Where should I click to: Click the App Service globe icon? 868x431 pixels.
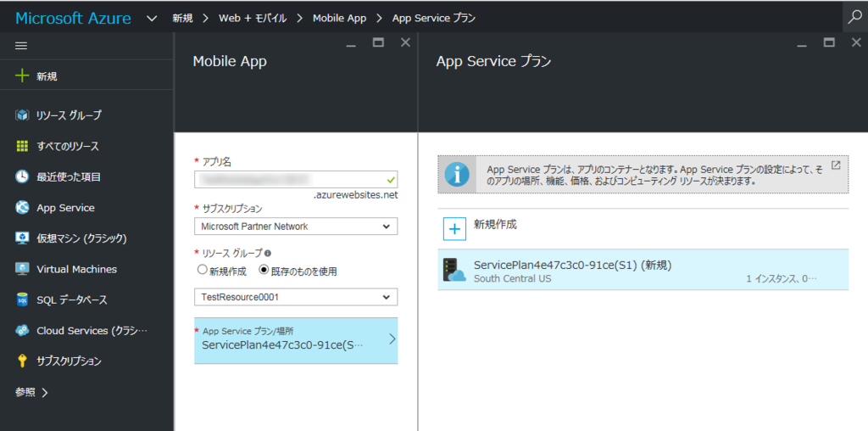tap(21, 208)
